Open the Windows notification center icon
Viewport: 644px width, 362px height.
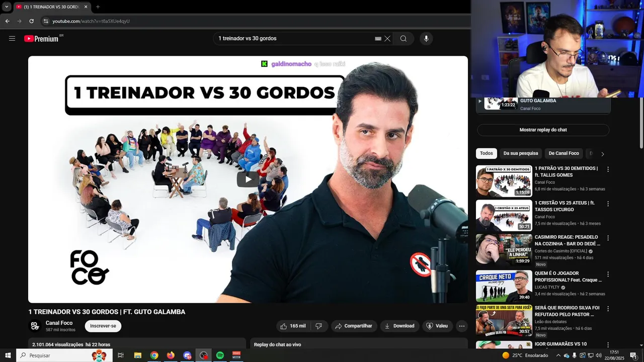(633, 355)
